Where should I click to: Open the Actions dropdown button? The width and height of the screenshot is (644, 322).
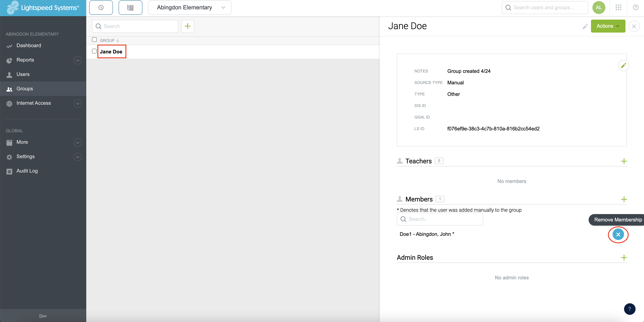608,26
